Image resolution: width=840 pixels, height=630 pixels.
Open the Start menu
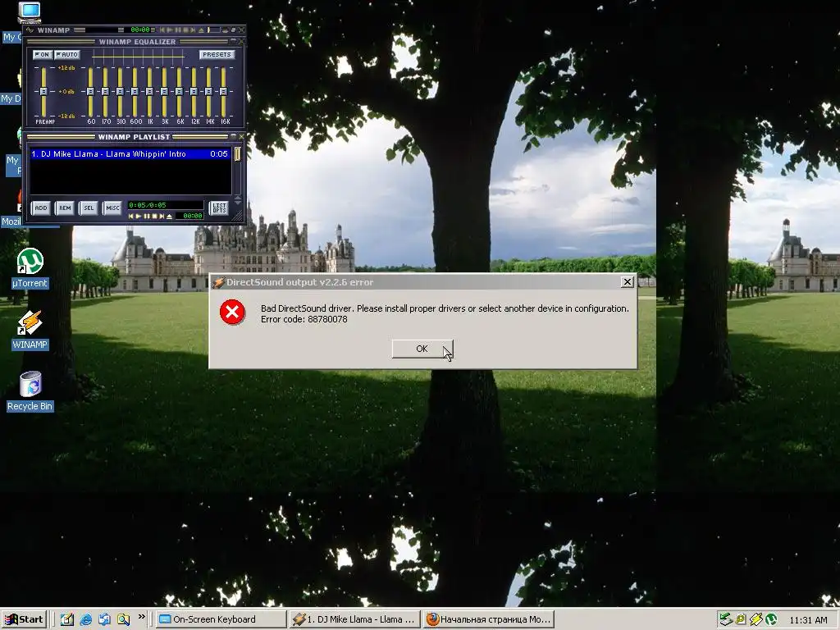24,619
